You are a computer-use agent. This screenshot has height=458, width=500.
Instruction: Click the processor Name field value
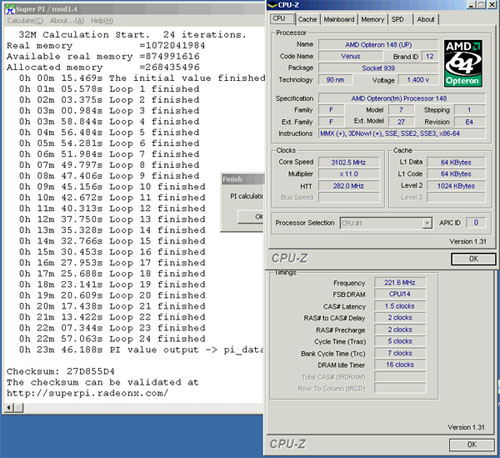pyautogui.click(x=378, y=45)
